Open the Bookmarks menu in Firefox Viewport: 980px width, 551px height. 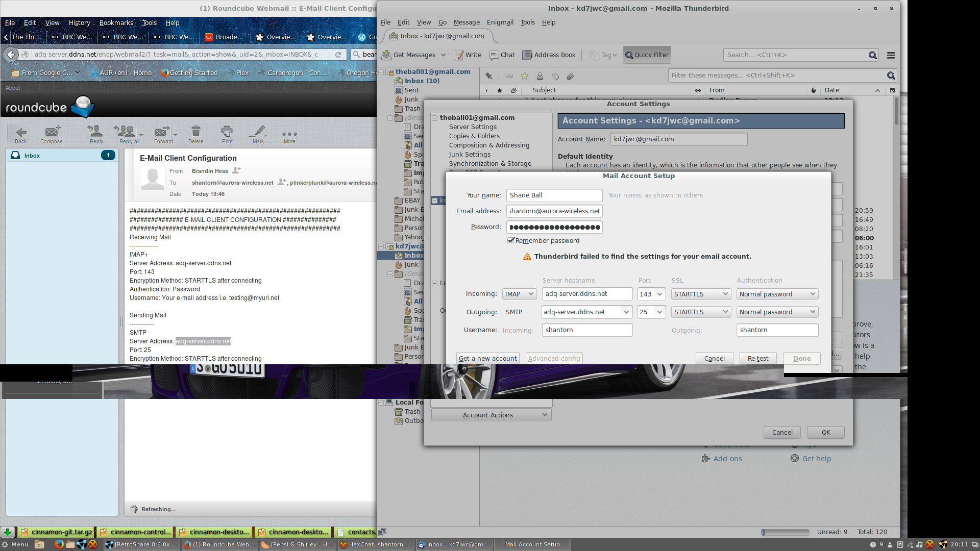(x=116, y=23)
